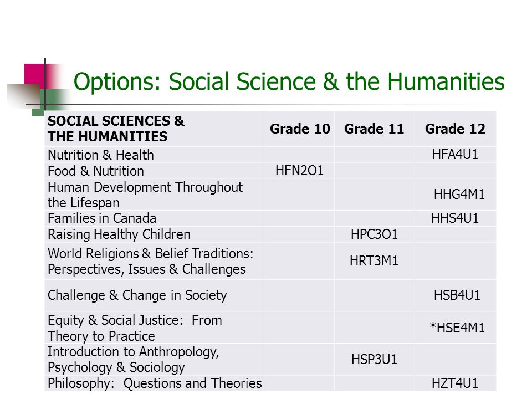The width and height of the screenshot is (532, 399).
Task: Select the HPC3O1 course code
Action: coord(374,234)
